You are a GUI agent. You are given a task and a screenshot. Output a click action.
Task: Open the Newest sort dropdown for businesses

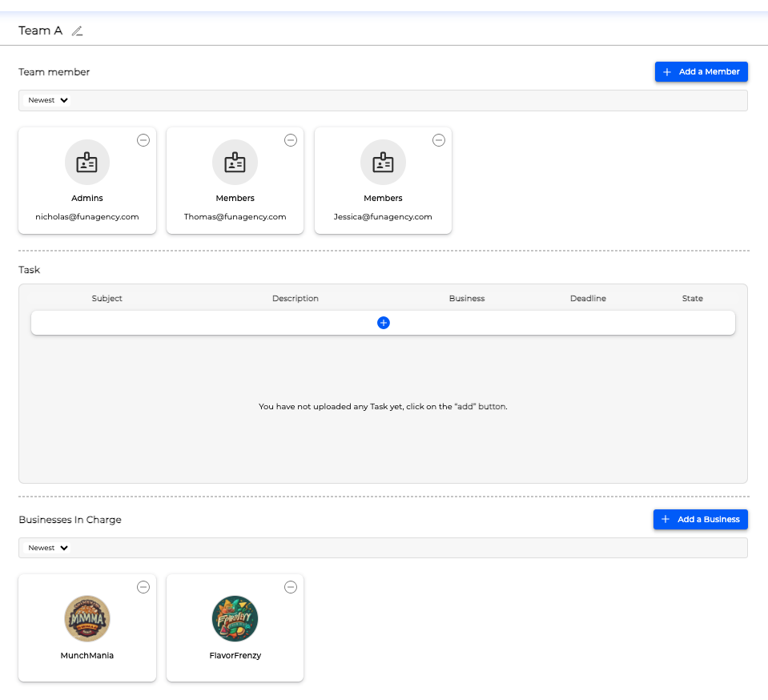point(49,548)
